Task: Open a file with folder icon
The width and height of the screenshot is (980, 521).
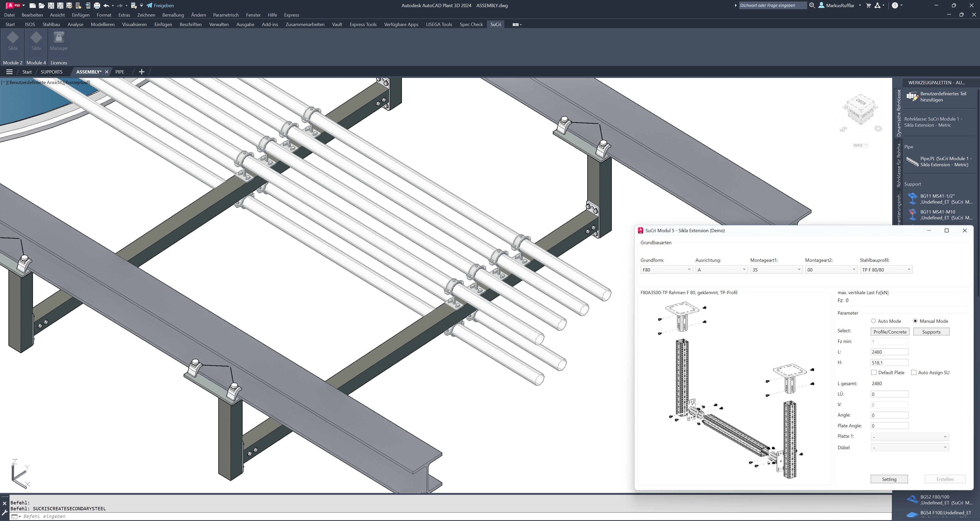Action: click(42, 5)
